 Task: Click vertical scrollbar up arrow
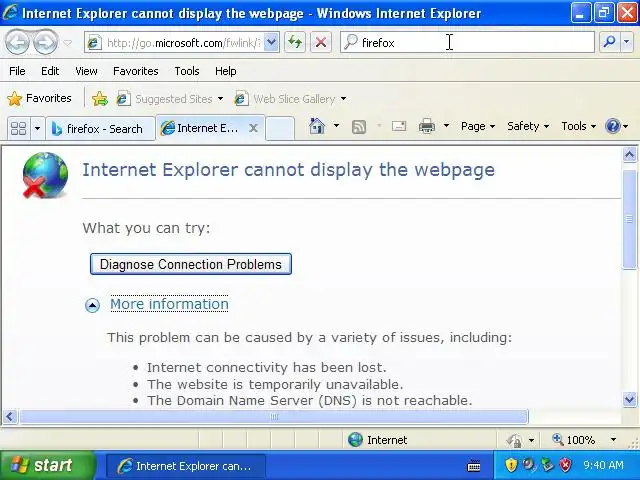click(629, 155)
